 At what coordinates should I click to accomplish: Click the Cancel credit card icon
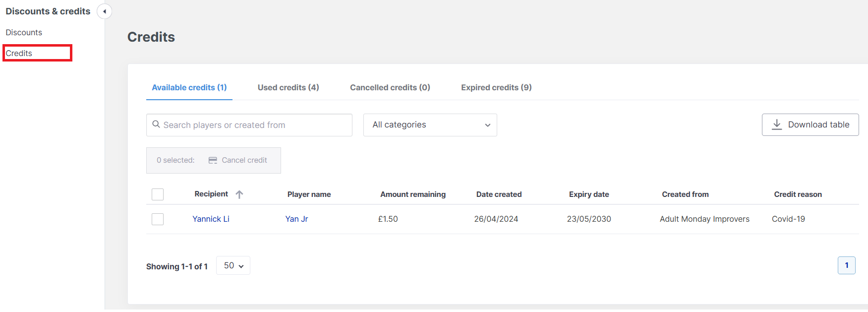click(213, 160)
